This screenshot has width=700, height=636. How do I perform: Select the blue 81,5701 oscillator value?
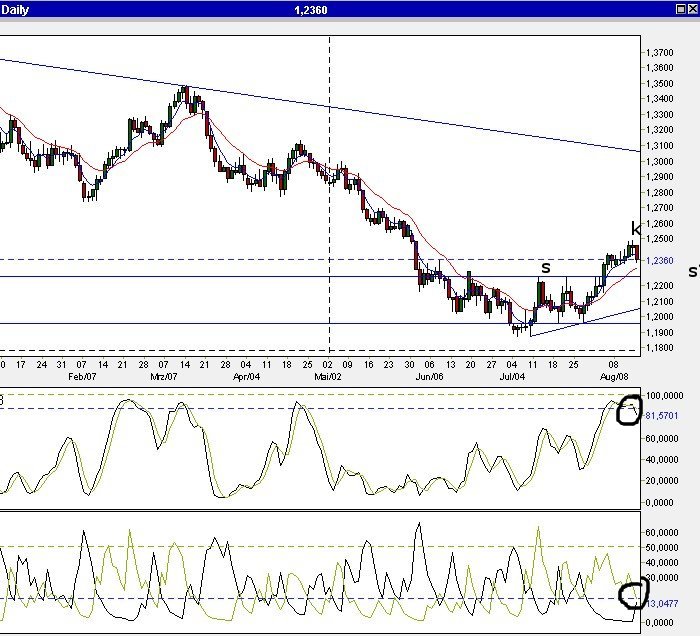[662, 416]
